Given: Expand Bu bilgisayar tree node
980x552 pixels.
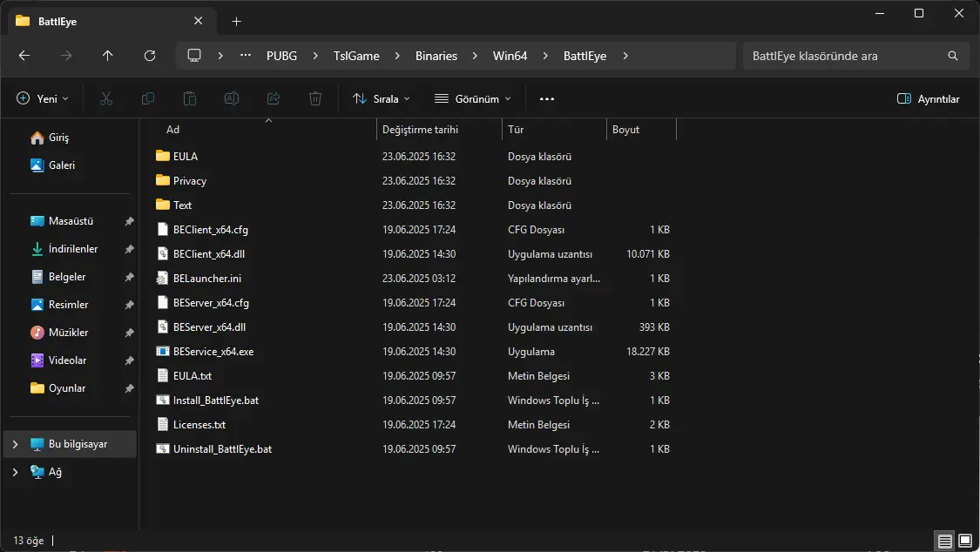Looking at the screenshot, I should click(15, 444).
